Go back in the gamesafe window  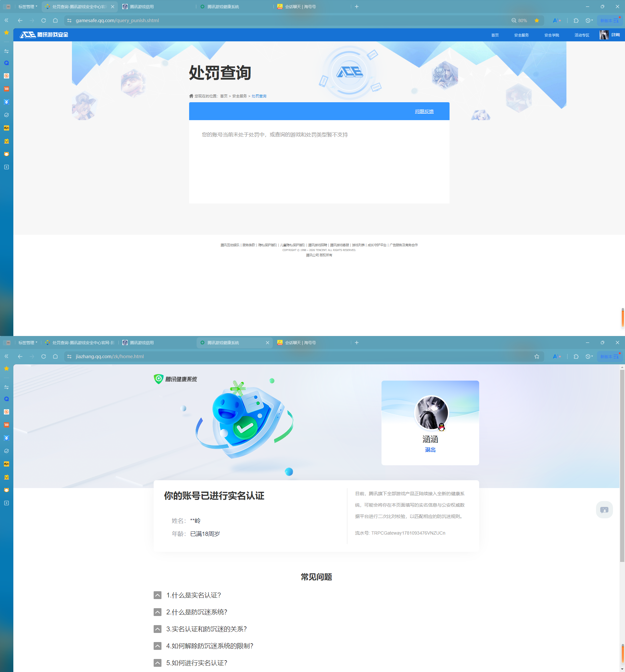tap(20, 20)
